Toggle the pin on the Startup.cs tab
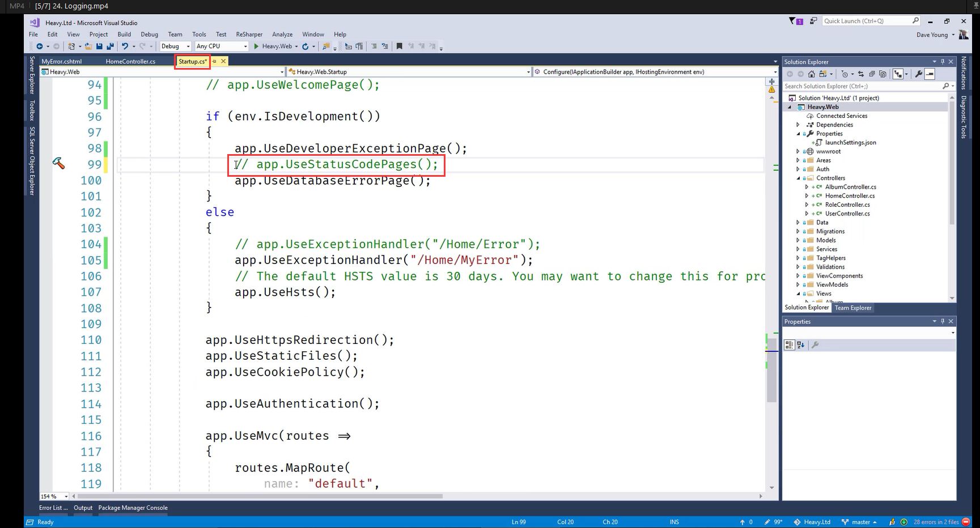980x528 pixels. (x=214, y=61)
